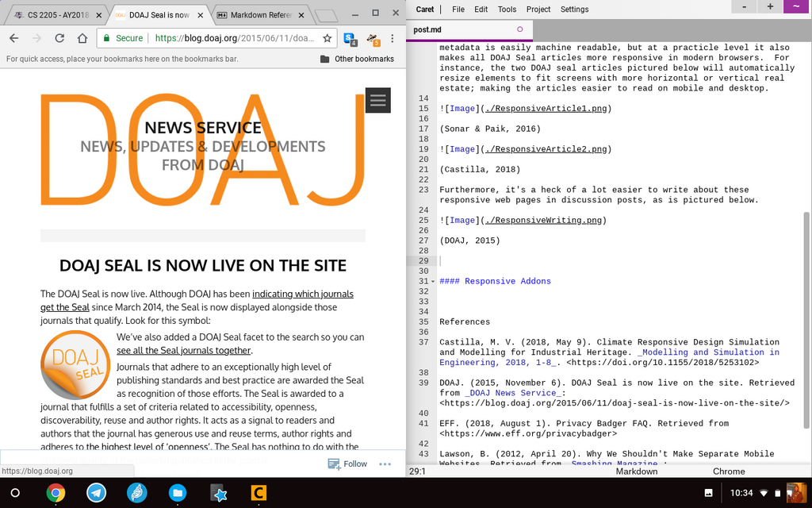Click the '(Sonar & Paik, 2016)' line
Screen dimensions: 812x508
tap(490, 129)
